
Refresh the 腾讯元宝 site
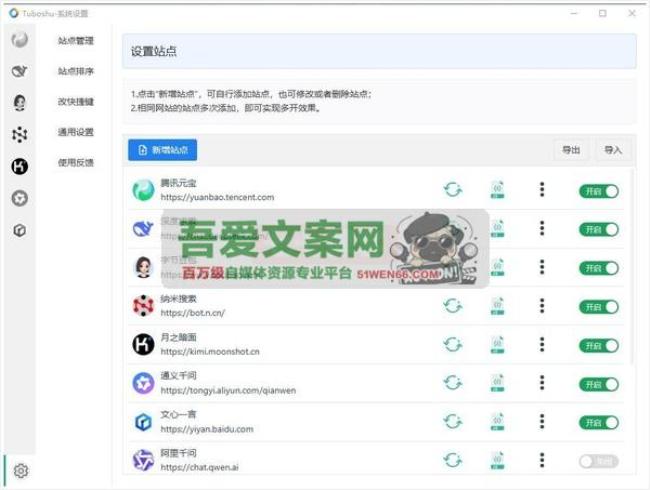point(453,190)
